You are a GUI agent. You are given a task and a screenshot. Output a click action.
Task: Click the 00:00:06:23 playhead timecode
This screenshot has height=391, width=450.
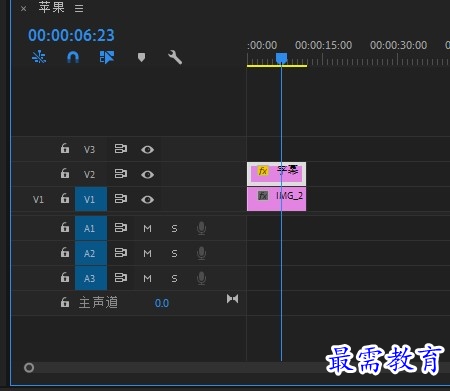tap(71, 35)
